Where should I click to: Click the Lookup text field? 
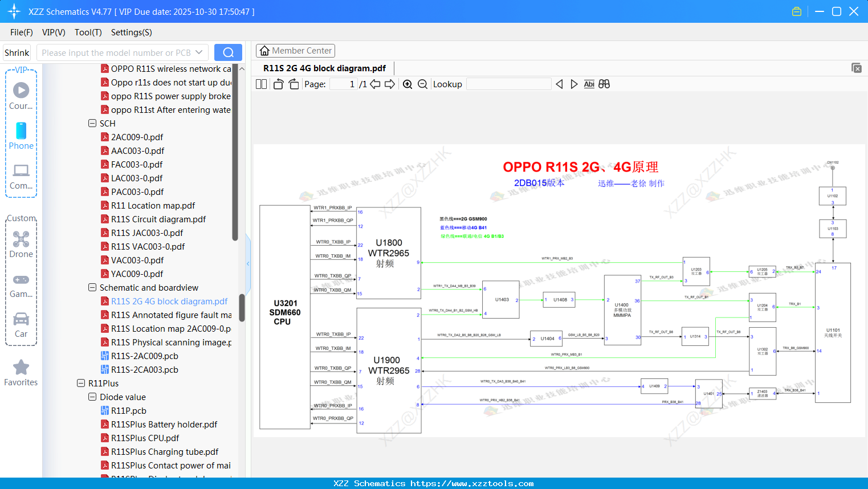508,84
